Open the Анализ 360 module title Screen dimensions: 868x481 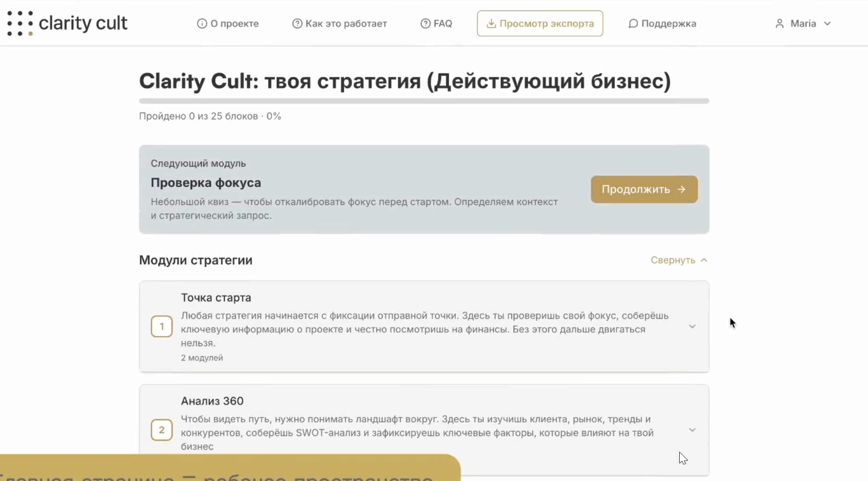pyautogui.click(x=212, y=401)
